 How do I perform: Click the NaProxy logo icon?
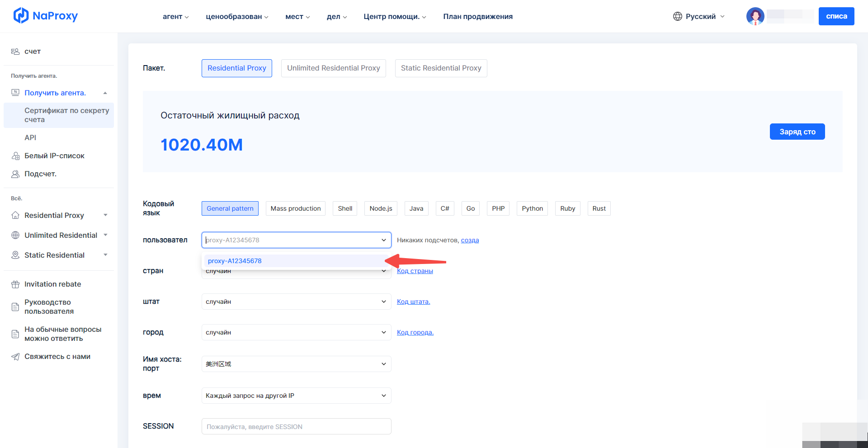[x=21, y=16]
